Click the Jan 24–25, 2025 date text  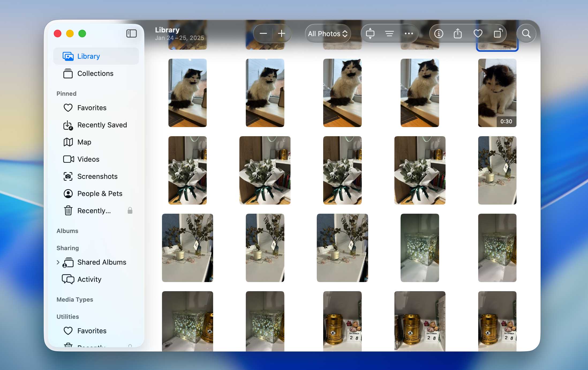pyautogui.click(x=179, y=38)
